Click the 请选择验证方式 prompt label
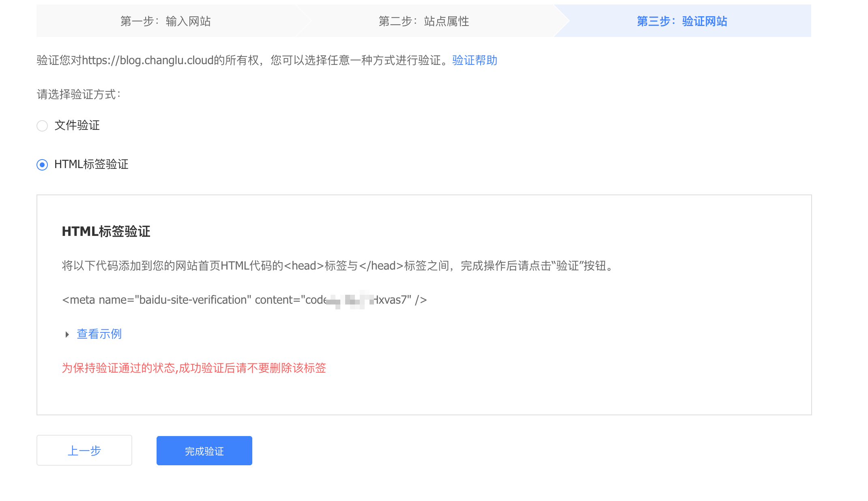 click(x=79, y=95)
